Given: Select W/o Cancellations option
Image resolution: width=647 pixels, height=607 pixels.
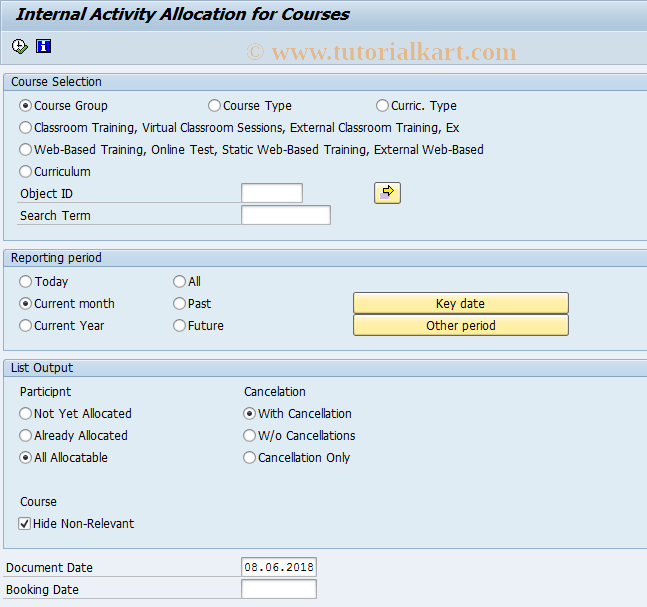Looking at the screenshot, I should tap(249, 435).
